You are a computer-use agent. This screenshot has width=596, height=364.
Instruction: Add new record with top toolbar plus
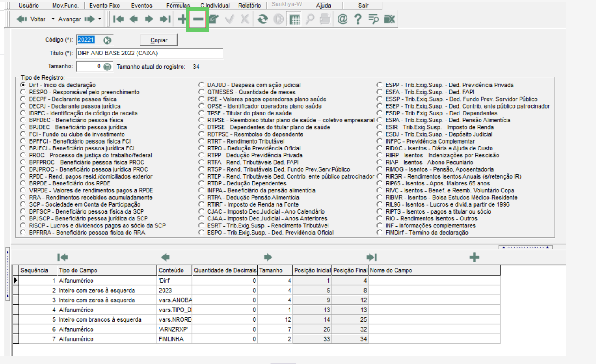(x=182, y=19)
